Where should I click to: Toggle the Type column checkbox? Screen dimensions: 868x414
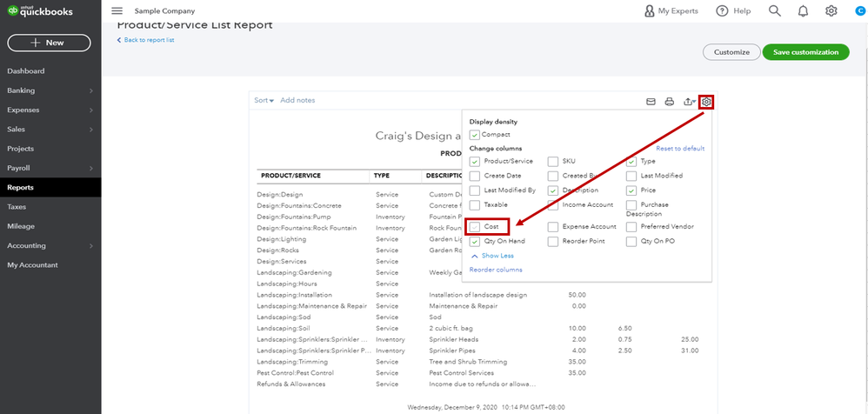(631, 162)
